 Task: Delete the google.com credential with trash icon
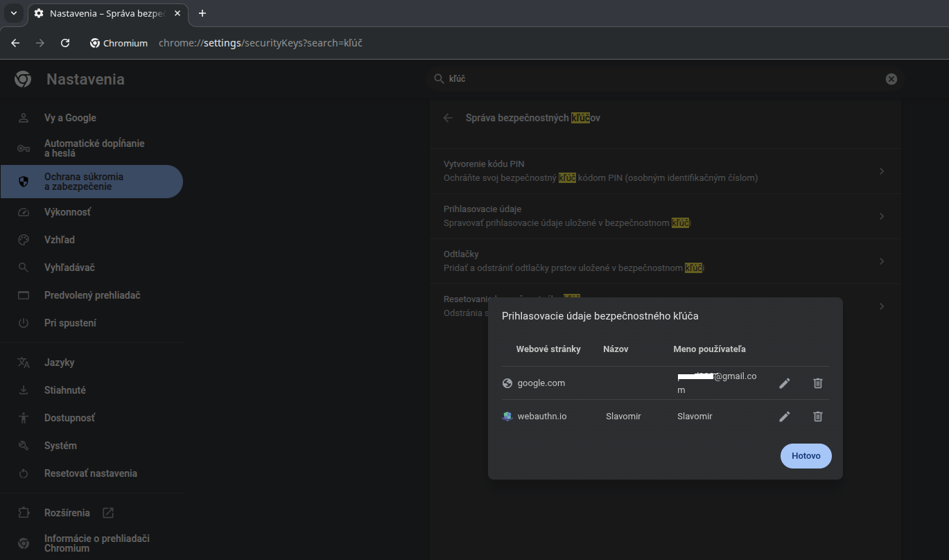(x=818, y=383)
